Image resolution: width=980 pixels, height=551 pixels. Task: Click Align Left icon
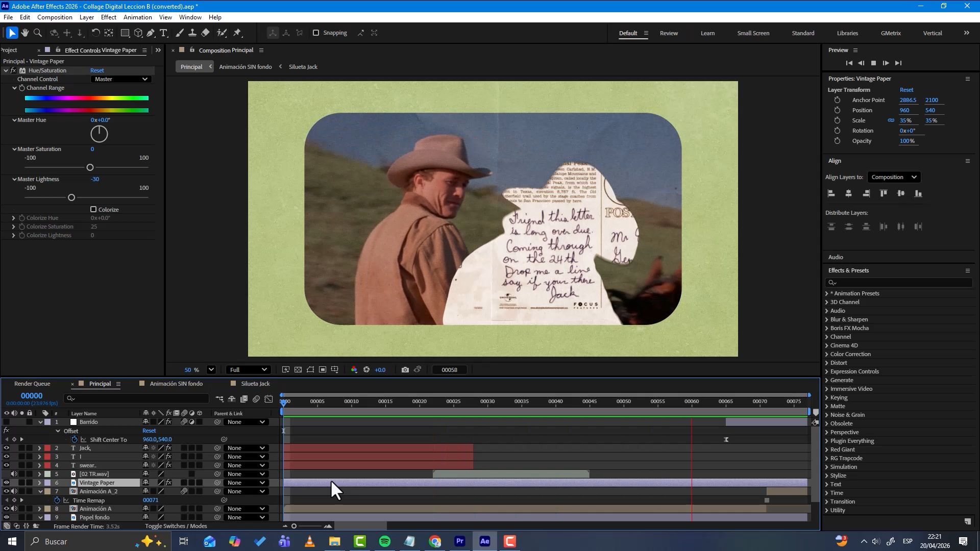coord(831,193)
